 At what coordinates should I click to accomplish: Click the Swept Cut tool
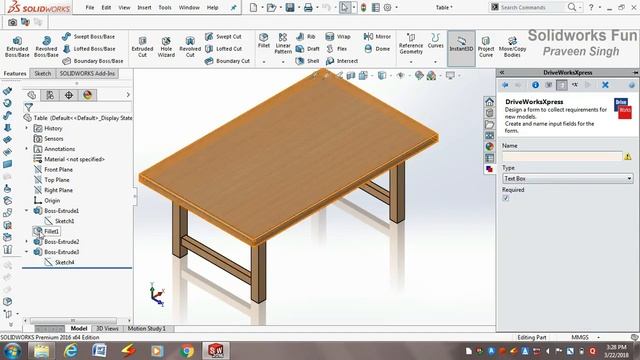coord(223,37)
